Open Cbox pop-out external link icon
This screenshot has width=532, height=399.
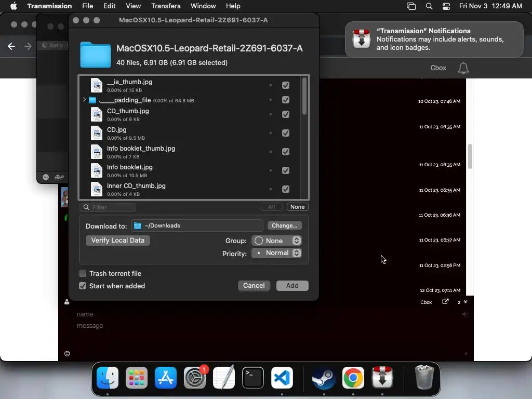tap(445, 302)
